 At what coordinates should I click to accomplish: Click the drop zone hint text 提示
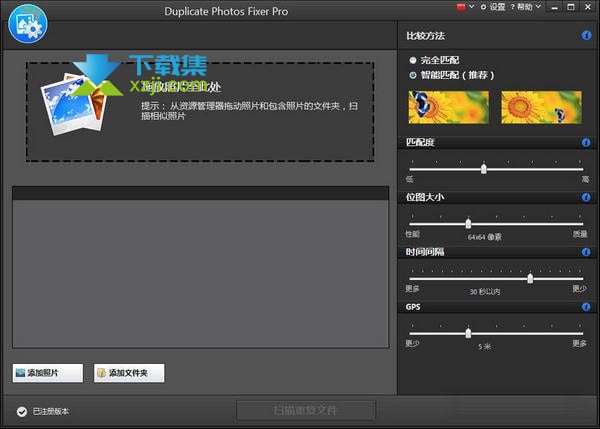coord(249,111)
